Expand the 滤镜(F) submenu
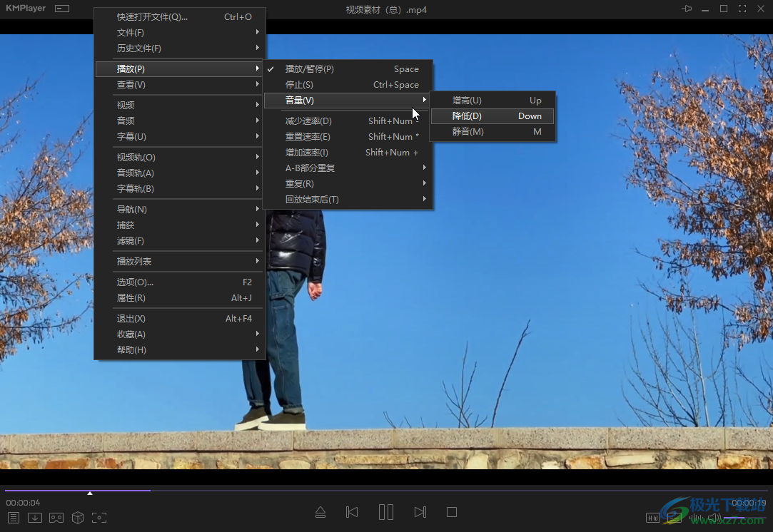This screenshot has height=532, width=773. click(x=179, y=241)
